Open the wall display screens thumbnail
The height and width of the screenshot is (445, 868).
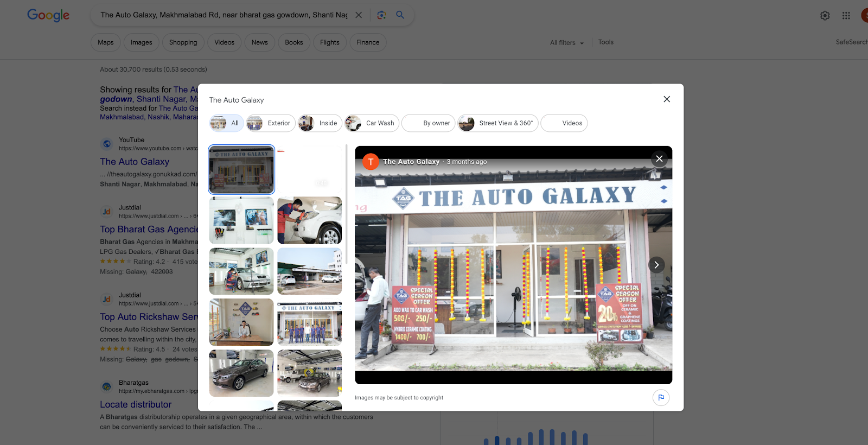tap(241, 220)
